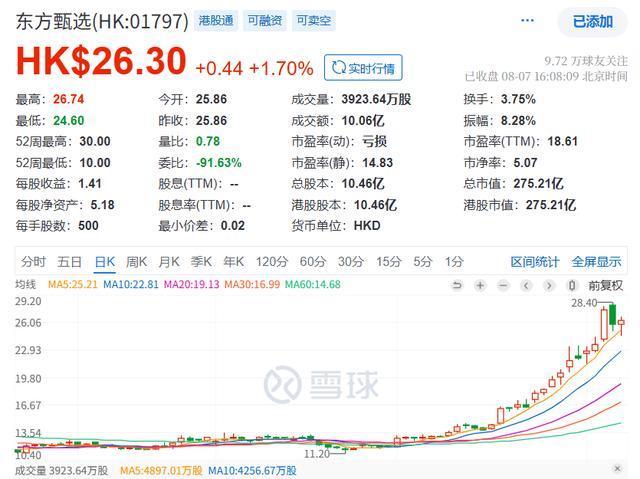Click the 28.40 high marker on chart
640x479 pixels.
coord(584,303)
